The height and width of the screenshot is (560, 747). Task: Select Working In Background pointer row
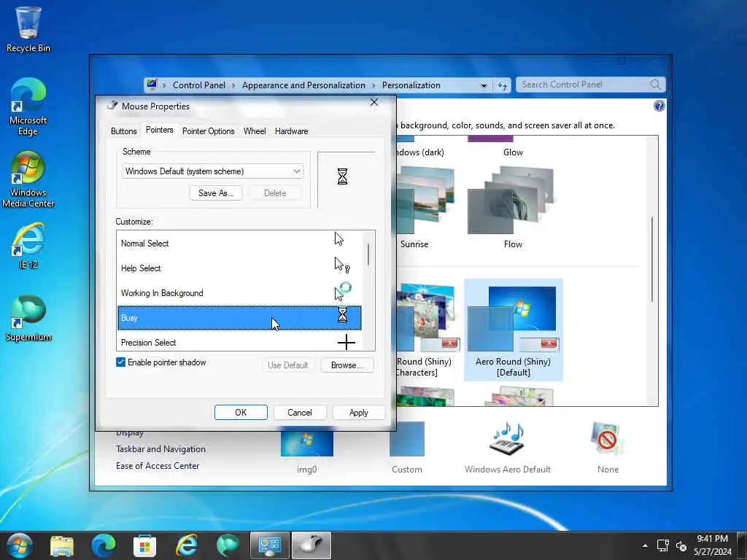[239, 293]
